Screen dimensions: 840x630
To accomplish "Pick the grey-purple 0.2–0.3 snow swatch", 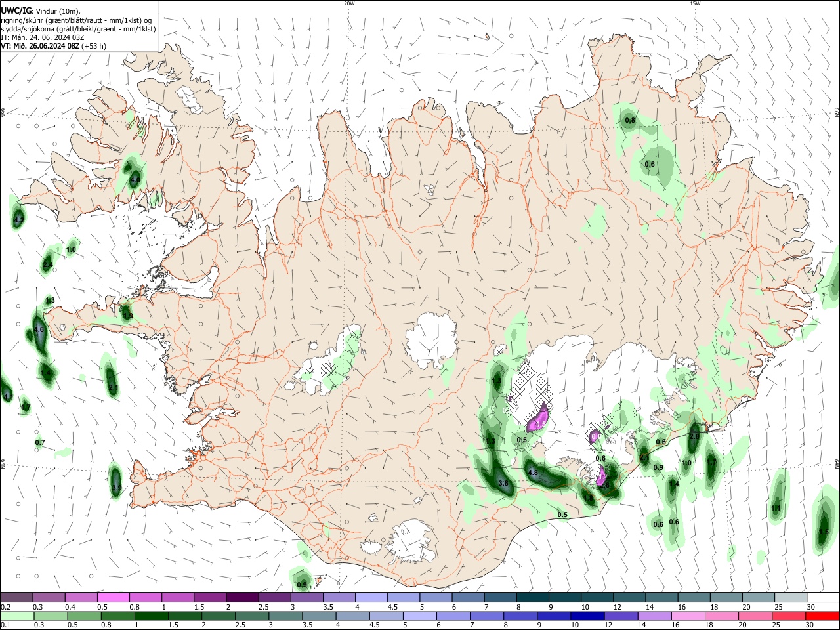I will (x=16, y=598).
